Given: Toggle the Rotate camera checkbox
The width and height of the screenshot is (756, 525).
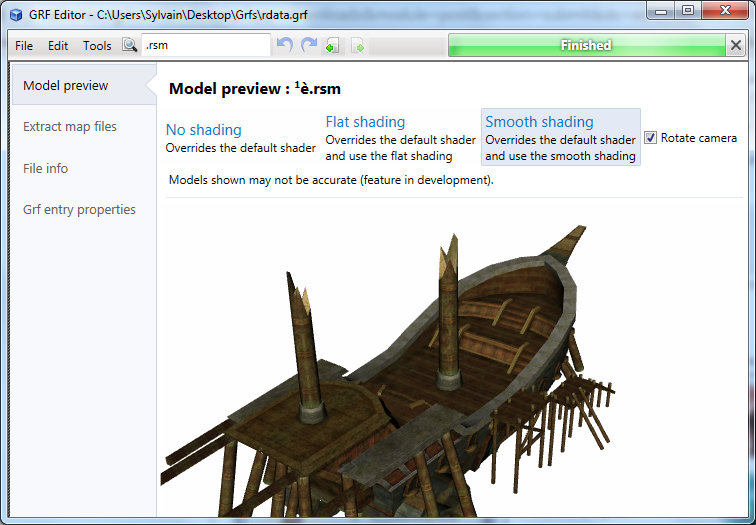Looking at the screenshot, I should tap(650, 137).
